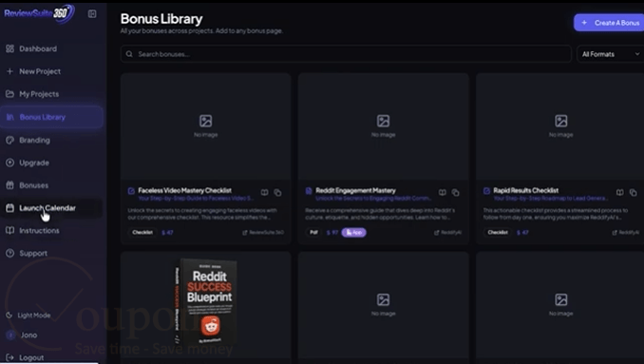Screen dimensions: 644x364
Task: Click the Branding palette icon
Action: pyautogui.click(x=9, y=140)
